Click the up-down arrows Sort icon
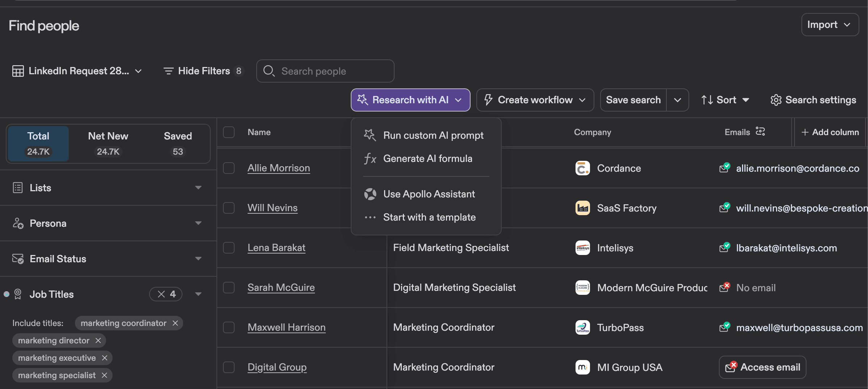This screenshot has width=868, height=389. pyautogui.click(x=707, y=100)
